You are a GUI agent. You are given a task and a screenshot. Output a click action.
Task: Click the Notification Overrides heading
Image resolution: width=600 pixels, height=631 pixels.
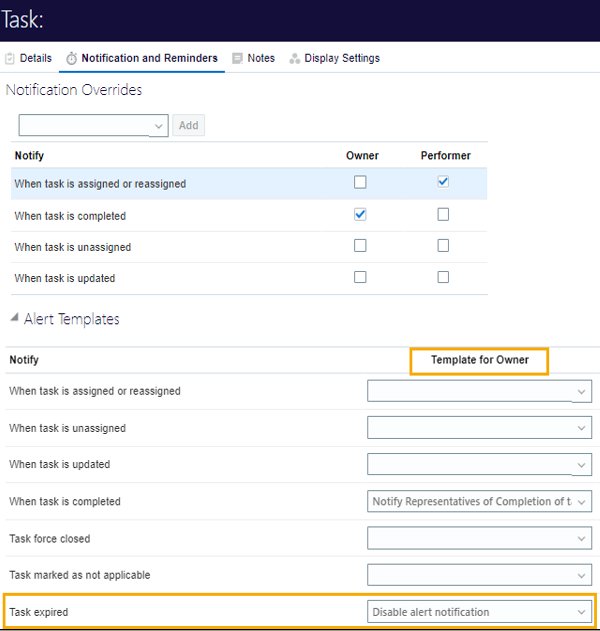click(74, 90)
